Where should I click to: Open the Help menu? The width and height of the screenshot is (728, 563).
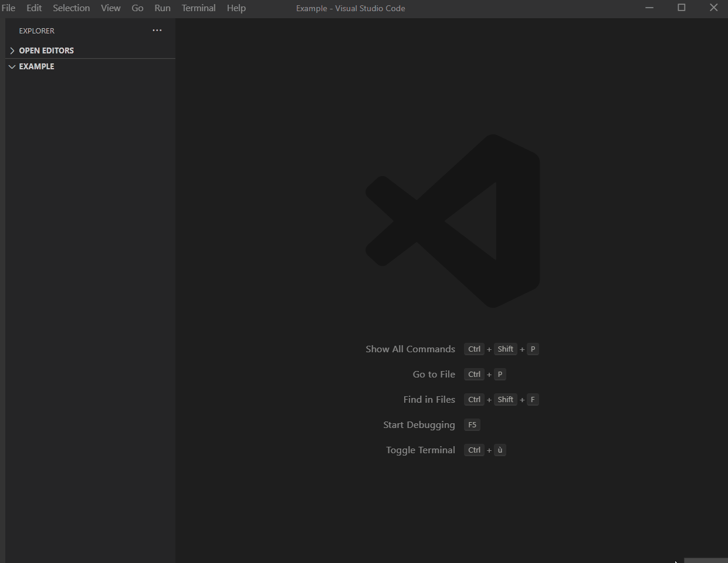236,8
